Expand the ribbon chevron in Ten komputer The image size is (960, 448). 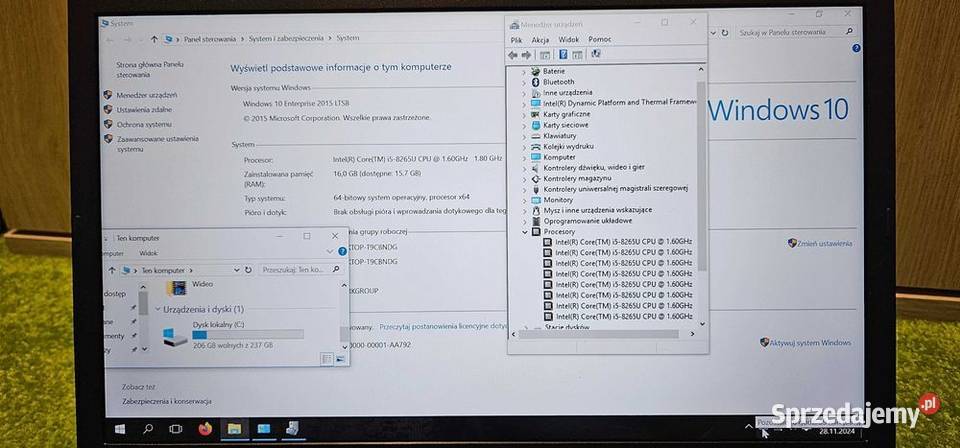pyautogui.click(x=330, y=251)
